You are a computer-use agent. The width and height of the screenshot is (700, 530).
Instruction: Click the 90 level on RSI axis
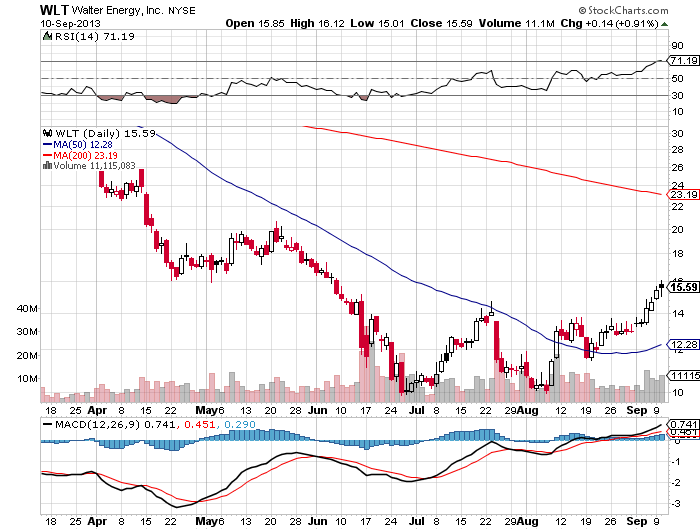coord(677,46)
